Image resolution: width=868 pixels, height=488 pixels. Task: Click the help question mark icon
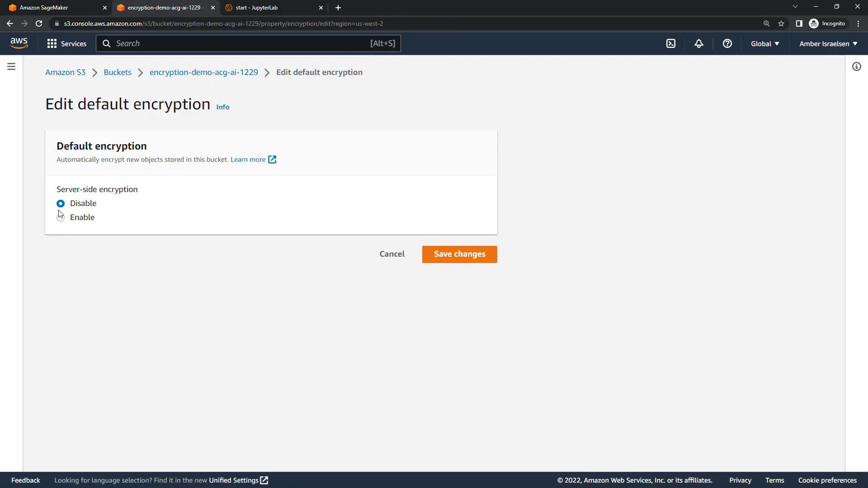point(727,43)
